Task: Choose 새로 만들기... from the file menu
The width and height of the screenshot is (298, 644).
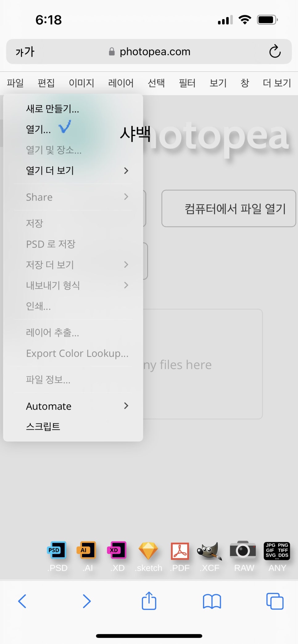Action: coord(53,109)
